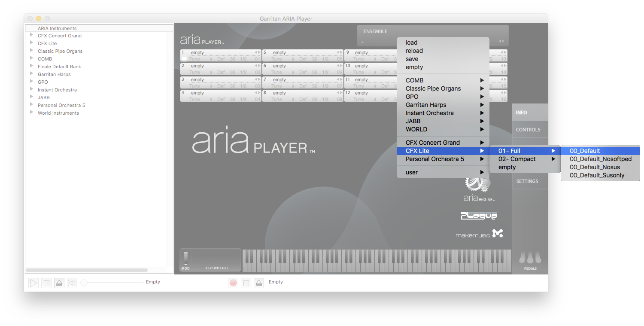The image size is (644, 326).
Task: Click slot 2 preset arrows
Action: pyautogui.click(x=258, y=66)
